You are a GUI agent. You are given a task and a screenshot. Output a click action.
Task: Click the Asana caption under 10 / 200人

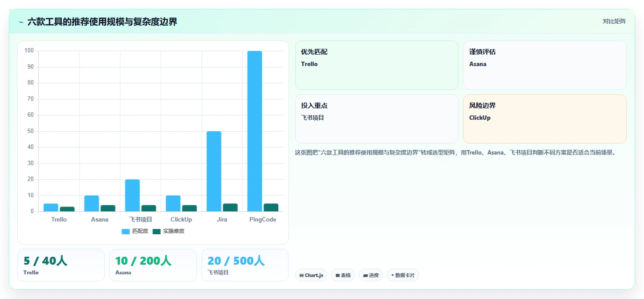(123, 273)
